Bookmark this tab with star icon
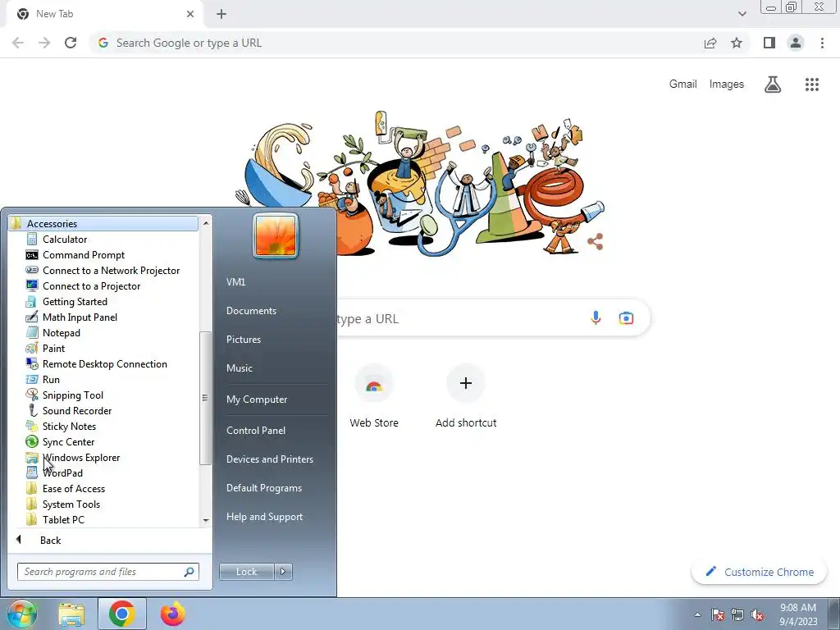This screenshot has height=630, width=840. 737,43
